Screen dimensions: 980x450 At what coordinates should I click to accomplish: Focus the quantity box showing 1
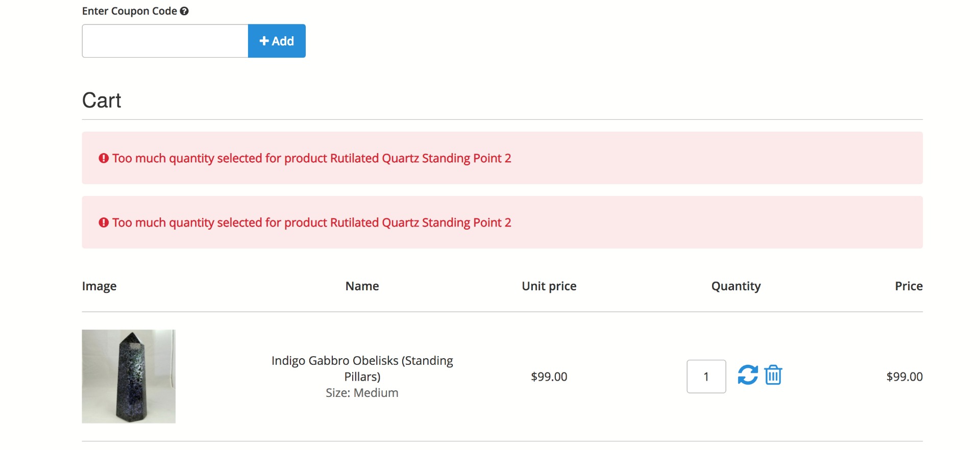706,377
